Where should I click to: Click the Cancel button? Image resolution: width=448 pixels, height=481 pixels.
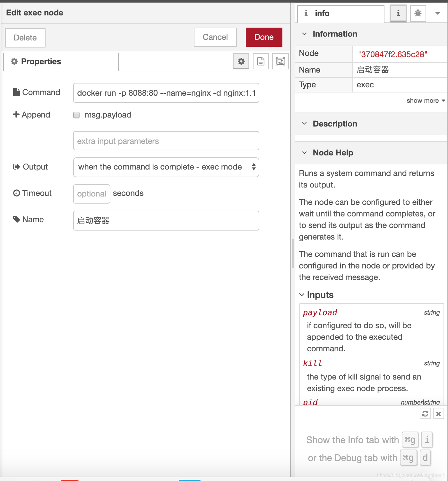[215, 37]
